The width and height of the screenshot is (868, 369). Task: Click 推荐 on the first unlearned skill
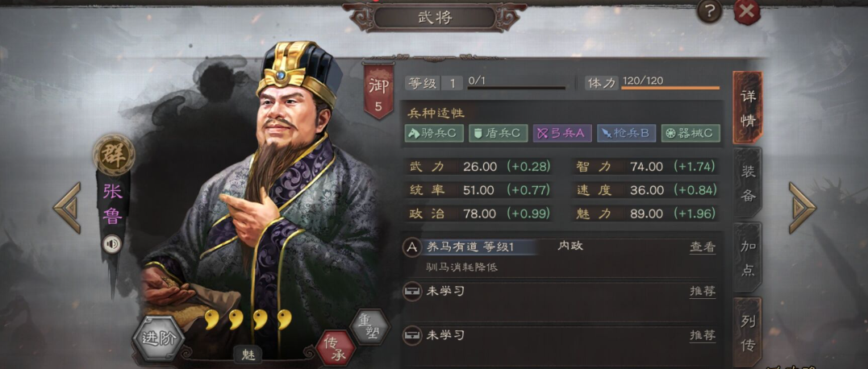coord(703,292)
